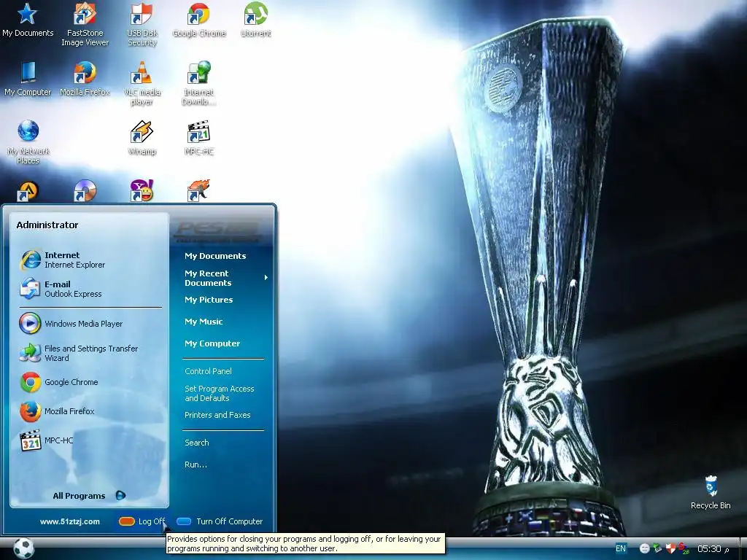Select the Winamp desktop shortcut
Image resolution: width=747 pixels, height=560 pixels.
pos(142,138)
